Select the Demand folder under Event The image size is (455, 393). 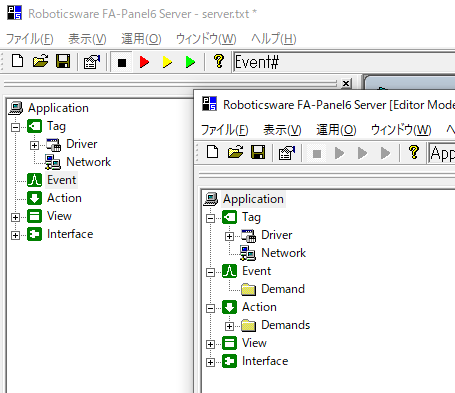(x=283, y=289)
